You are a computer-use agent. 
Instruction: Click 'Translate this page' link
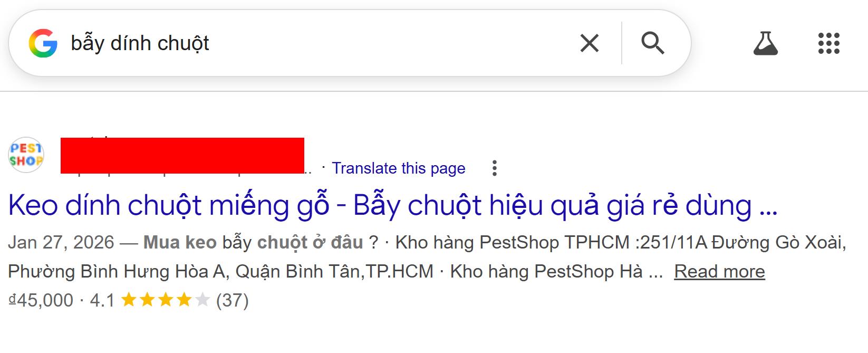click(x=399, y=168)
